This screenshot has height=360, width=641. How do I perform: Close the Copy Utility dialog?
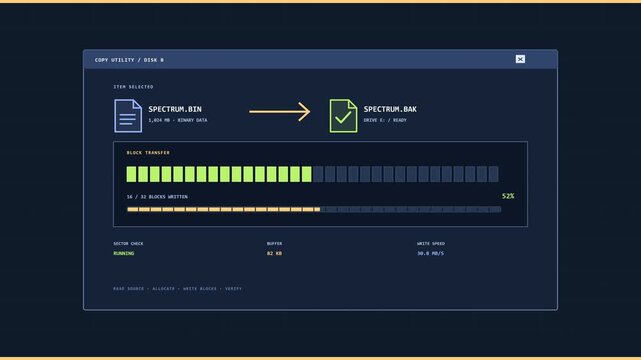coord(520,59)
